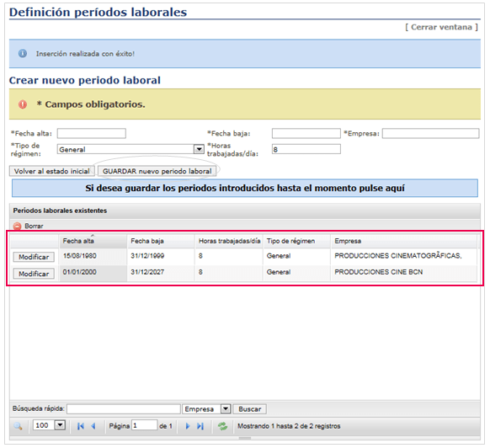Open the Empresa search field dropdown
Viewport: 490px width, 448px height.
coord(226,409)
